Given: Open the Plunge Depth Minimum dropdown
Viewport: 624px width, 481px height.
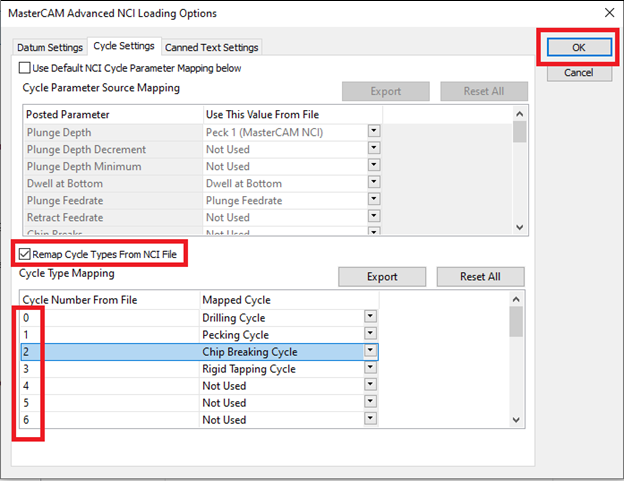Looking at the screenshot, I should (374, 165).
